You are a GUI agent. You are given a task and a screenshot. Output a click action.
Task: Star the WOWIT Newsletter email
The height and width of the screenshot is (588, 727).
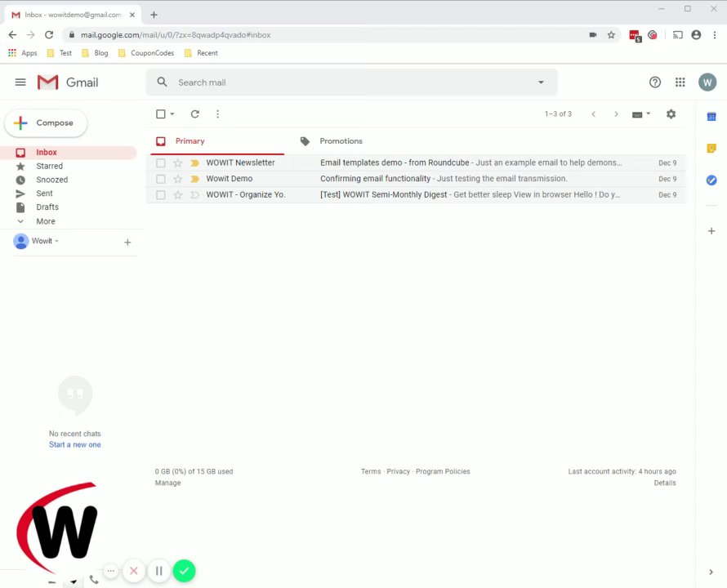click(x=177, y=163)
